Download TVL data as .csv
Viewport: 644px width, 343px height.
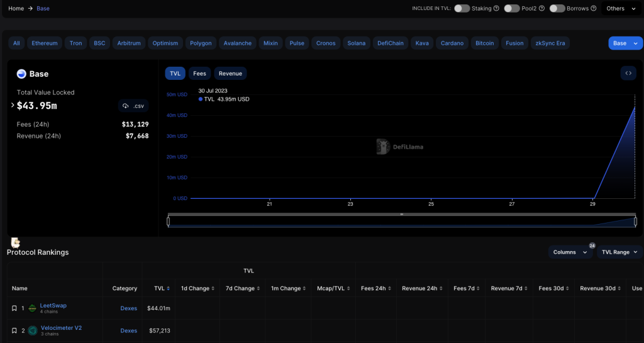pos(133,106)
